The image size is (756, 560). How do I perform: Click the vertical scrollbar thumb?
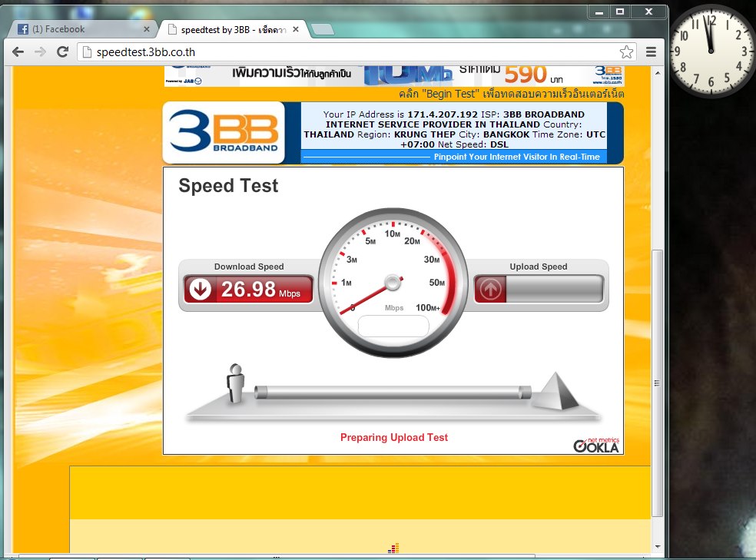[x=657, y=383]
